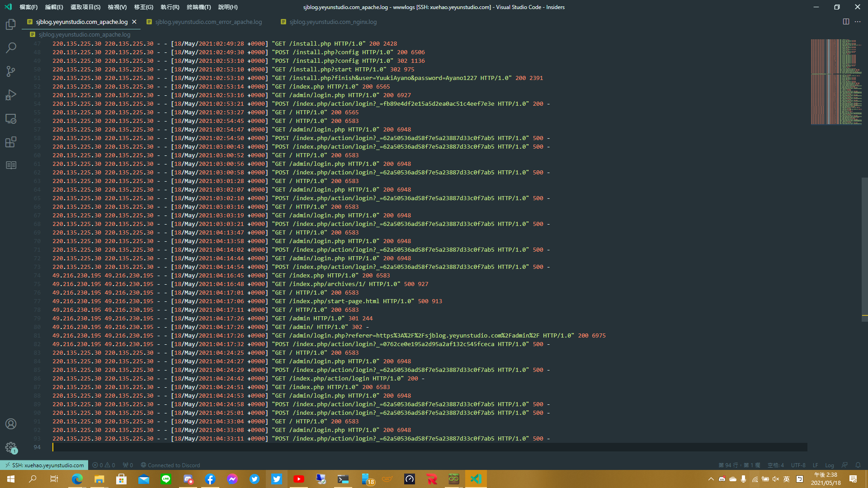The height and width of the screenshot is (488, 868).
Task: Switch to the sjblog.yeyunstudio.com_nginx.log tab
Action: tap(333, 22)
